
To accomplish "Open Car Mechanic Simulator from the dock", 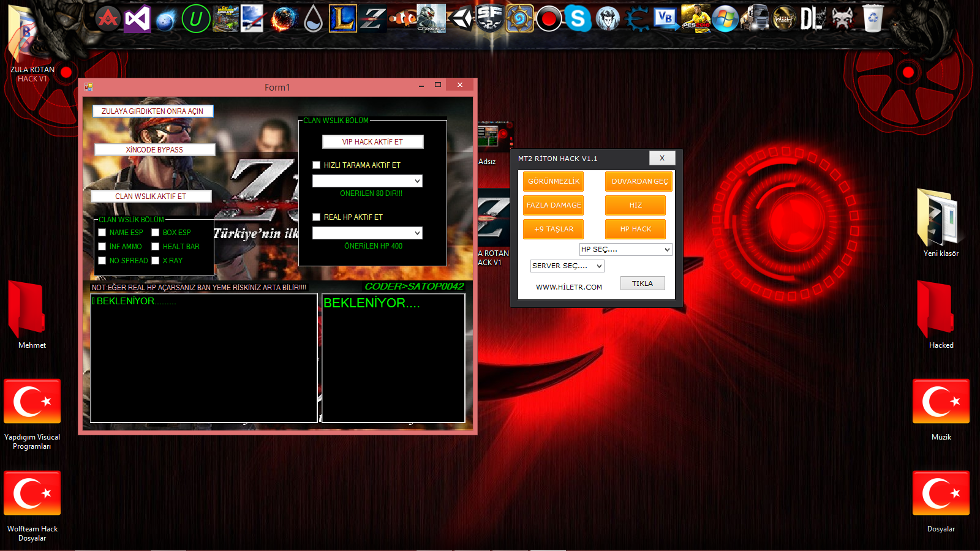I will [x=225, y=19].
